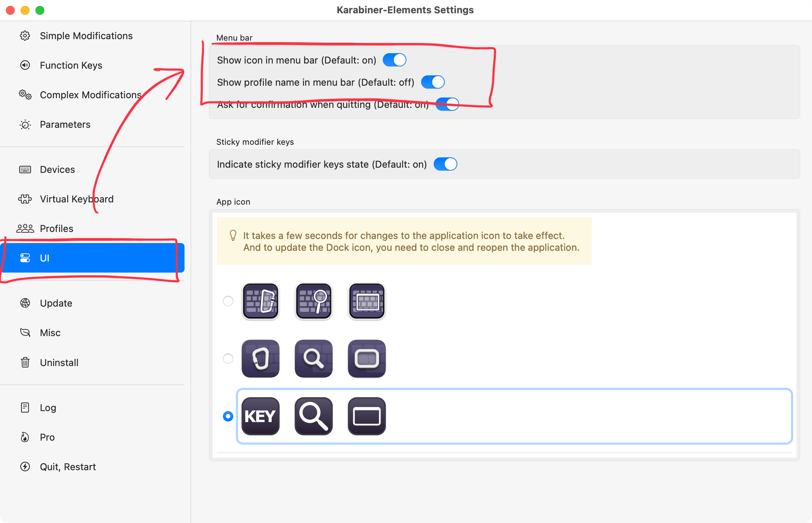Viewport: 812px width, 523px height.
Task: Click the Complex Modifications sidebar icon
Action: [25, 95]
